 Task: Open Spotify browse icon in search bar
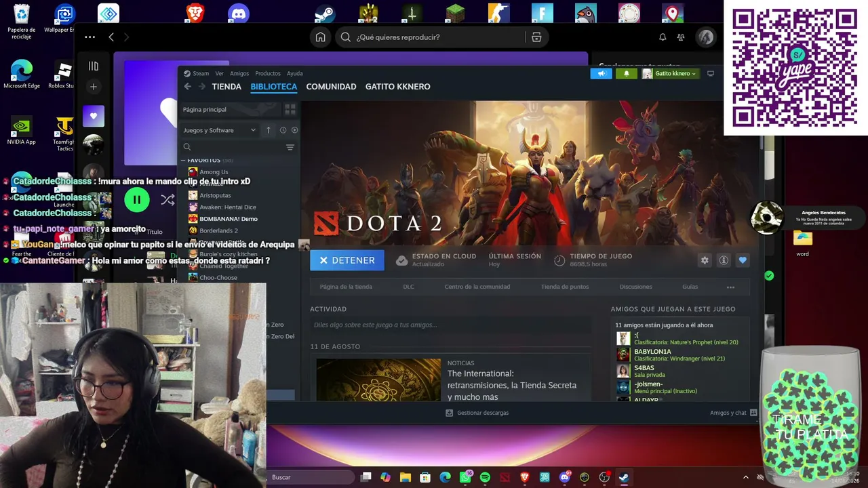coord(536,37)
